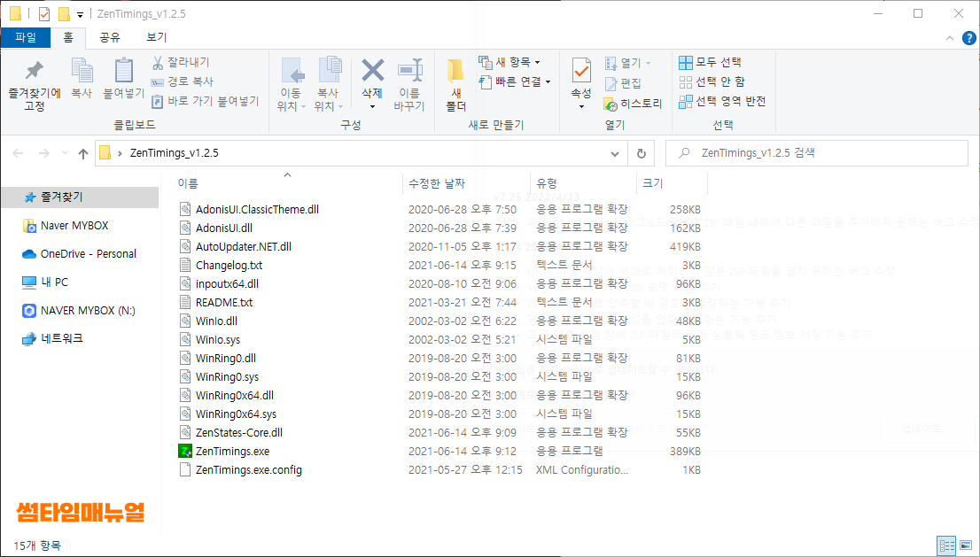Click 선택 영역 반전 (invert selection)
Viewport: 980px width, 557px height.
[722, 101]
